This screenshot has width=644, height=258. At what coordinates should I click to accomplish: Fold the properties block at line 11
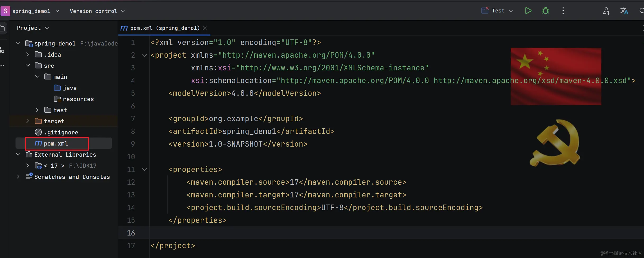[145, 170]
